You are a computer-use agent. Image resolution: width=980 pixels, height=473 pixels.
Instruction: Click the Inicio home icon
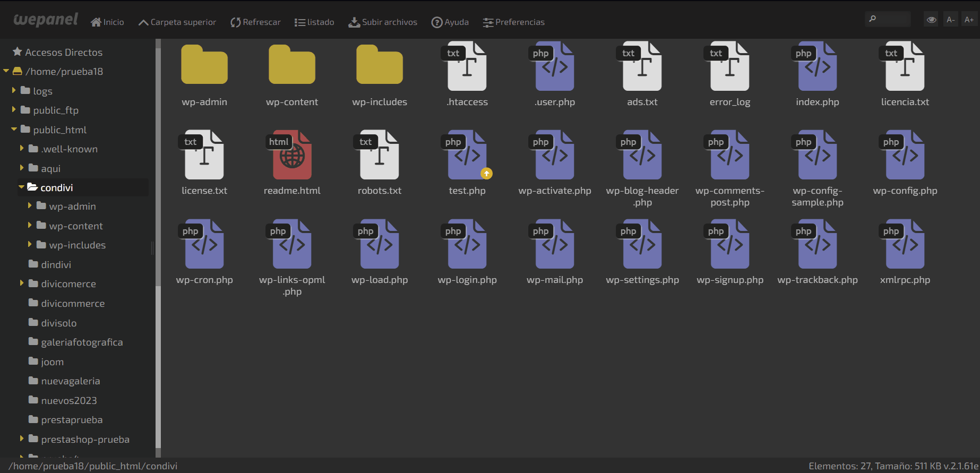pyautogui.click(x=96, y=22)
